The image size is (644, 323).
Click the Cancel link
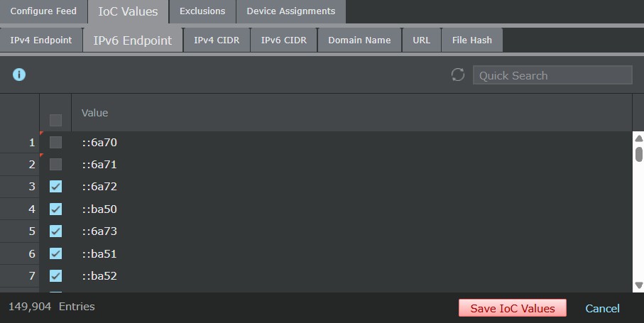[602, 309]
